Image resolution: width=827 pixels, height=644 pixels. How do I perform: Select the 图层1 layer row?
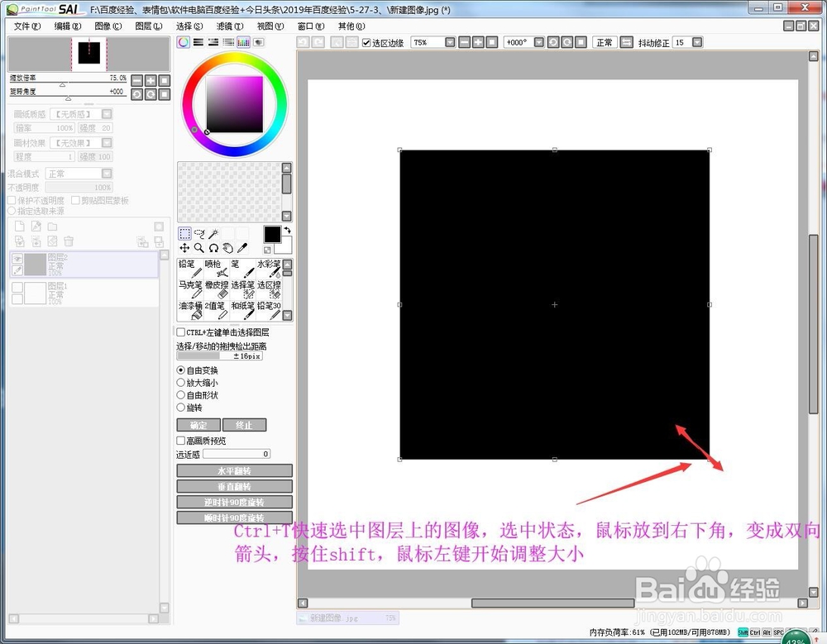(84, 293)
